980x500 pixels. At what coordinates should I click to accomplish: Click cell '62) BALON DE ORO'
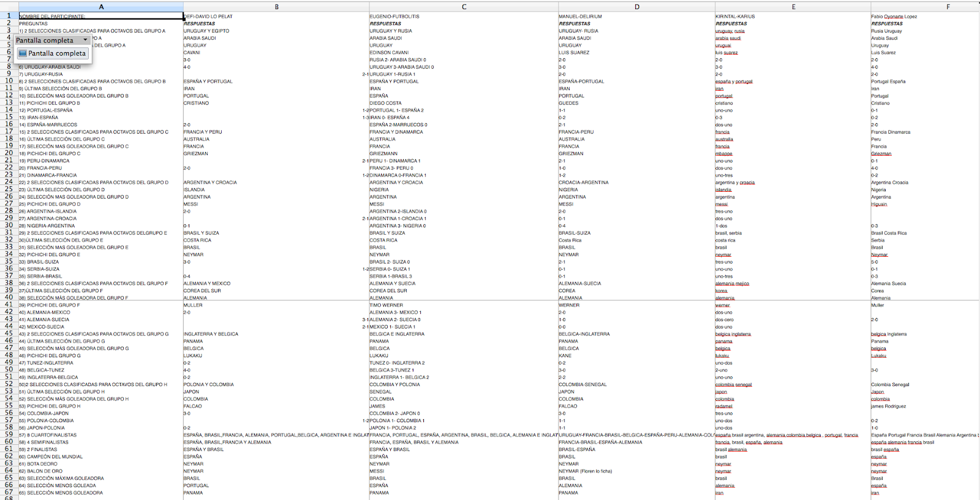42,471
